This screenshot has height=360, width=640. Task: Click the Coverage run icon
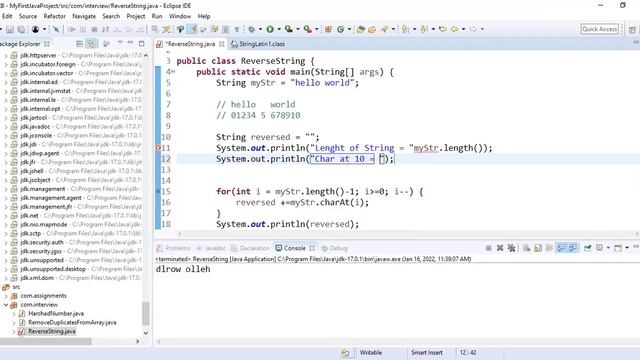click(x=289, y=29)
